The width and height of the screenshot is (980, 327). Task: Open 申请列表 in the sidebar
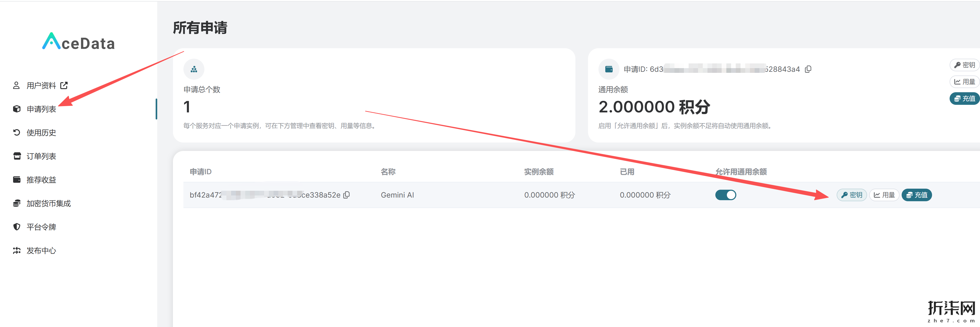41,109
